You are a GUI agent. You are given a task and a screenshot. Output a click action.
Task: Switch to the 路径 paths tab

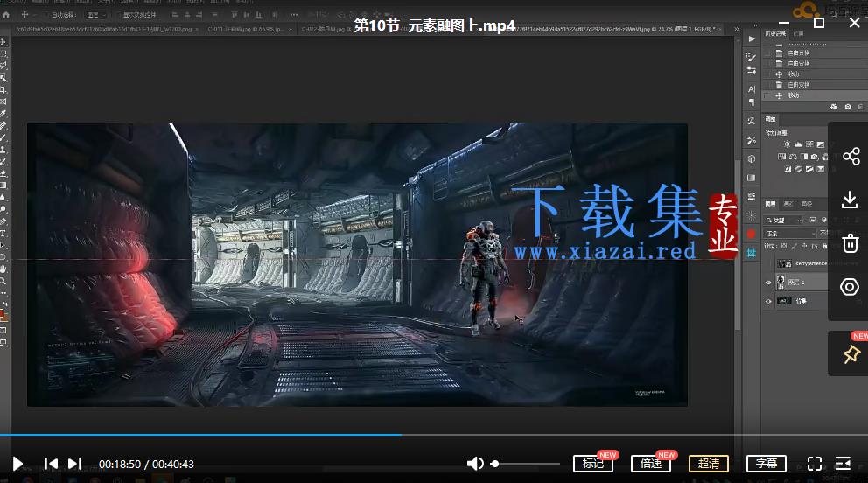[x=807, y=204]
